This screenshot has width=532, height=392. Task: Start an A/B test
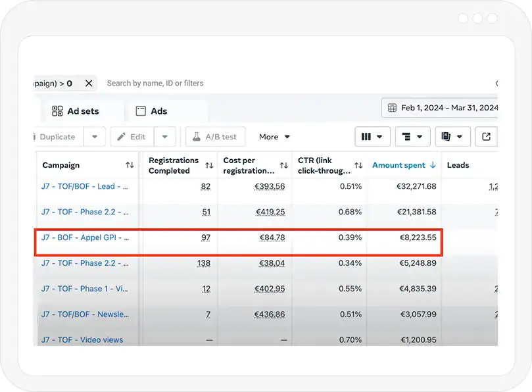(214, 137)
